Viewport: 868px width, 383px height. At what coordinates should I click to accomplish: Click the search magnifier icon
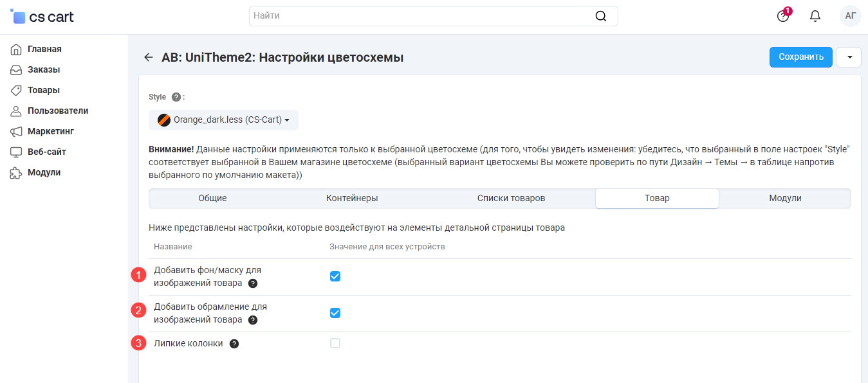(601, 16)
